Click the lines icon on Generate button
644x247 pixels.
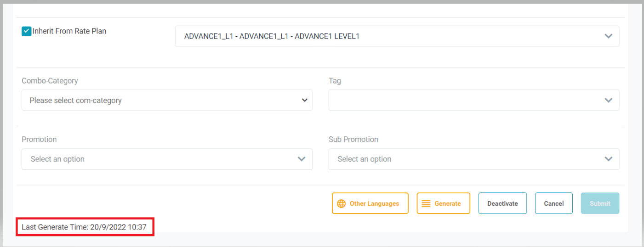pyautogui.click(x=426, y=203)
